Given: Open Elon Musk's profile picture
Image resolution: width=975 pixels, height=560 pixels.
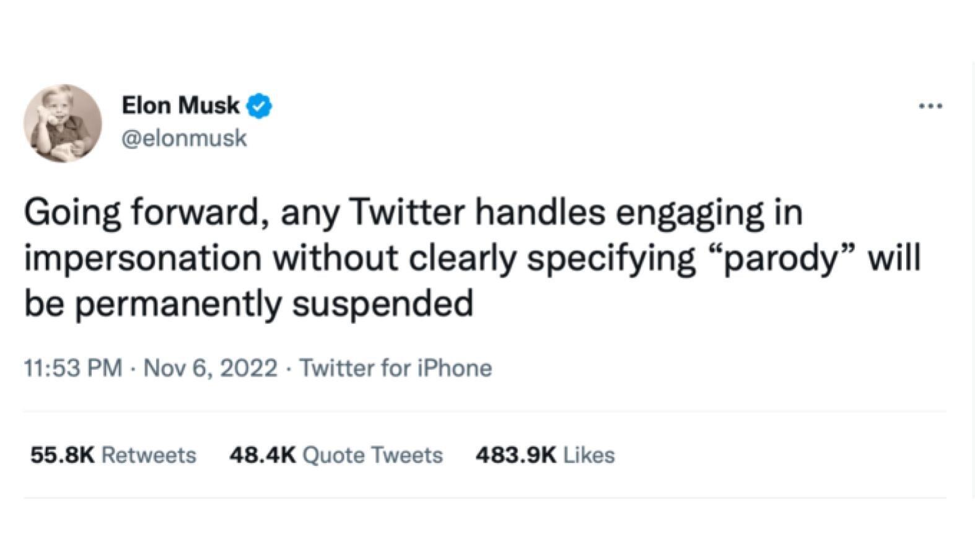Looking at the screenshot, I should point(63,123).
